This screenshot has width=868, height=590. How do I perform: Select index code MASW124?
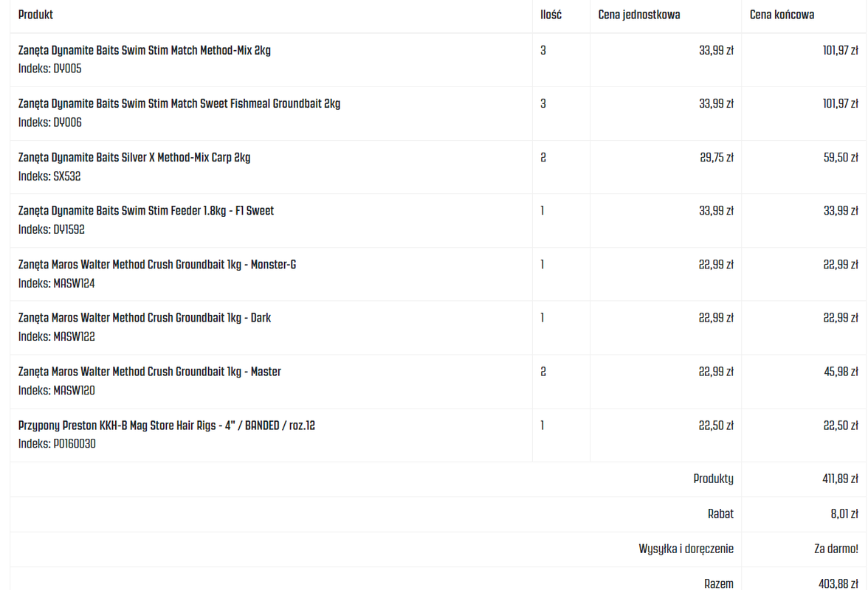[74, 283]
